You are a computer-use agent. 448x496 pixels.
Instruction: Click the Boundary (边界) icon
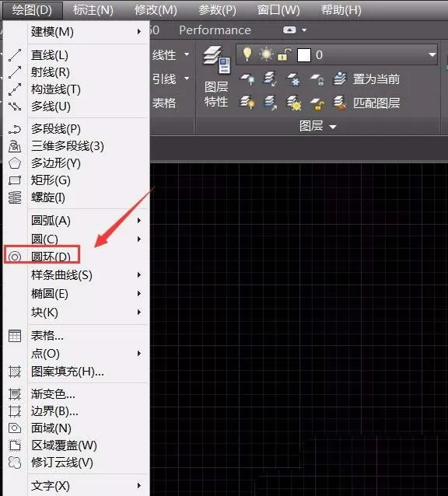(x=15, y=411)
